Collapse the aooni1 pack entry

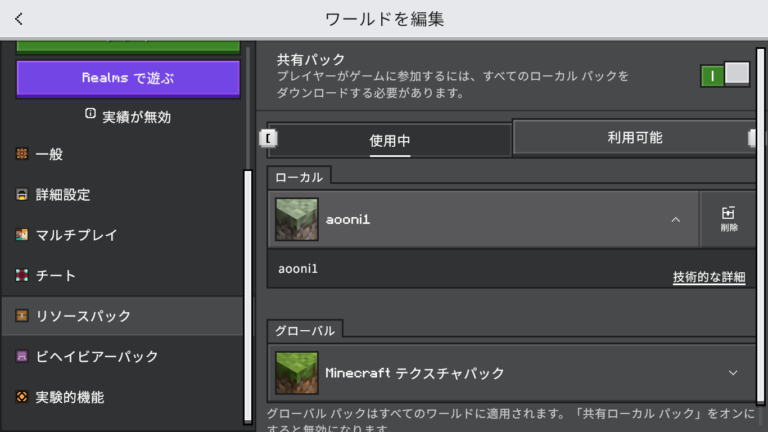pos(675,220)
